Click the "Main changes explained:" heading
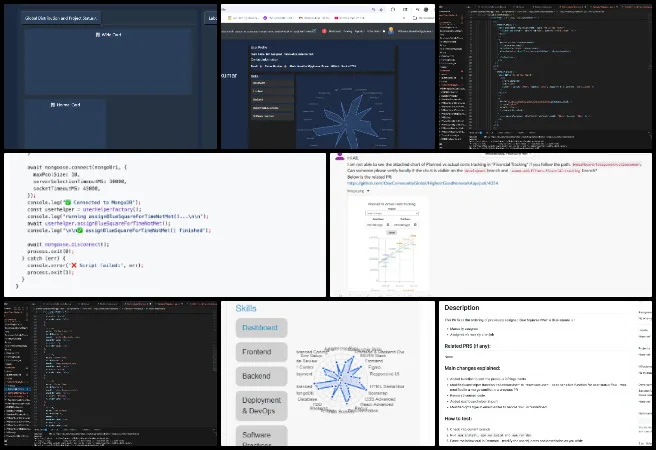Screen dimensions: 656x450 (472, 368)
